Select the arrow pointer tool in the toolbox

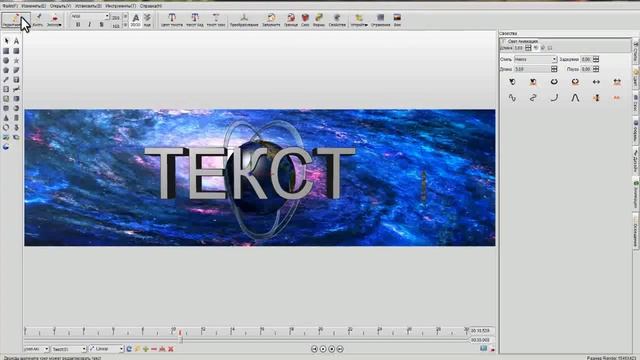point(6,41)
